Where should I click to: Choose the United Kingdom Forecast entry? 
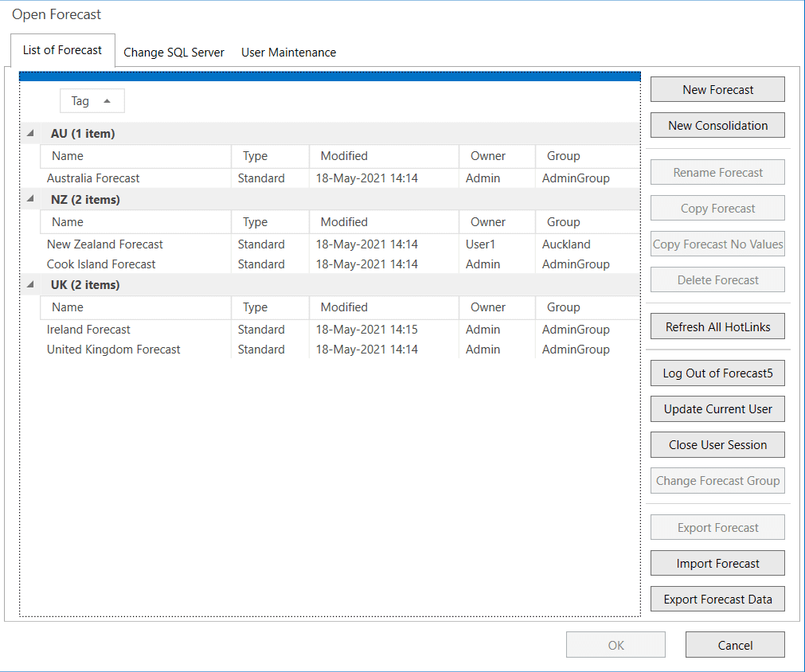tap(114, 350)
